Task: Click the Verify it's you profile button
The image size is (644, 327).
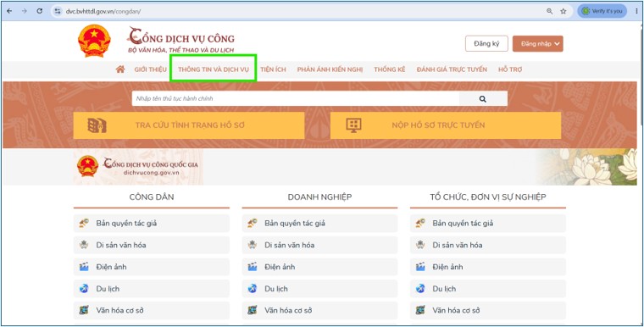Action: (x=602, y=11)
